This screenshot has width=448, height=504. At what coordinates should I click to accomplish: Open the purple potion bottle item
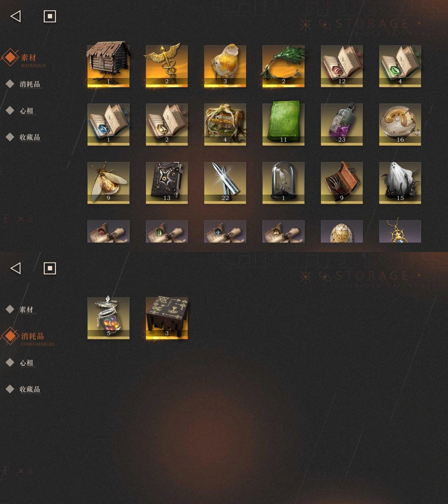(x=342, y=124)
